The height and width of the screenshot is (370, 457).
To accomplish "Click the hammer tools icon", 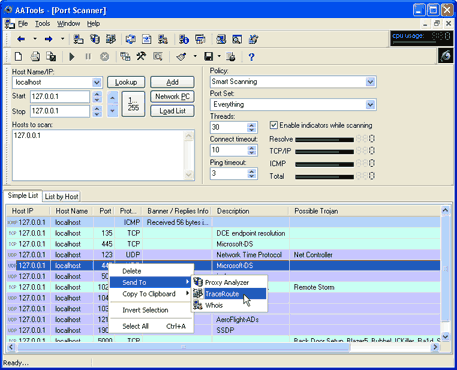I will [141, 56].
